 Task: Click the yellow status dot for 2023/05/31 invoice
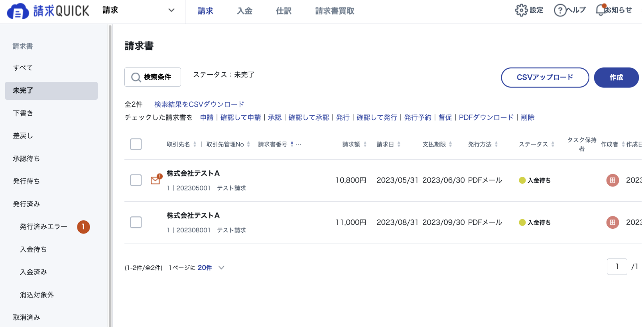(522, 180)
